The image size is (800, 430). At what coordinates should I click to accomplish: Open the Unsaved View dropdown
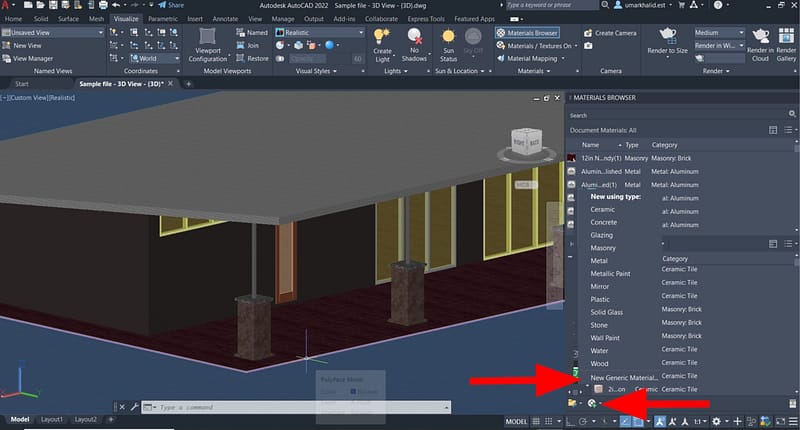pos(100,32)
